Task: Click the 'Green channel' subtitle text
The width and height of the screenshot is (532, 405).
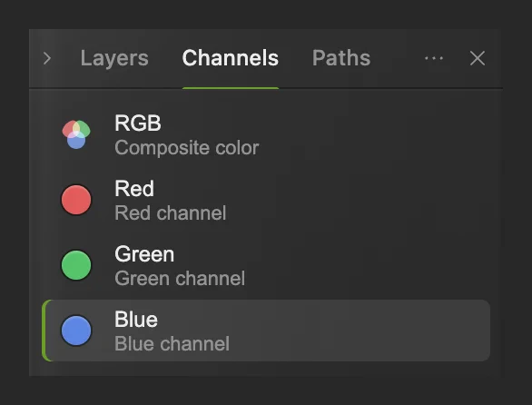Action: click(180, 279)
